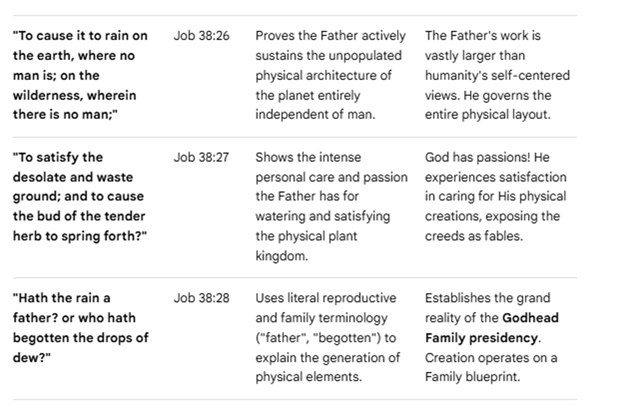Click the phrase "physical plant kingdom"
Screen dimensions: 624x405
coord(306,246)
